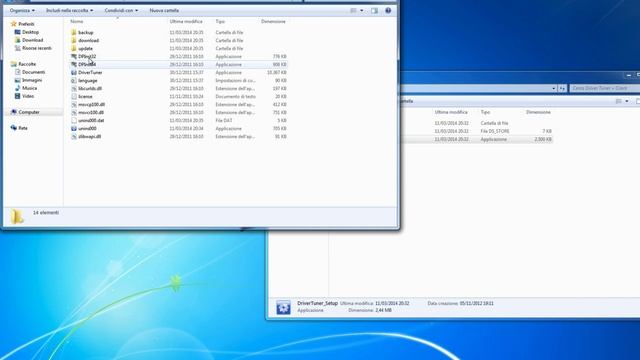Sort front window by Dimensione column
This screenshot has width=640, height=360.
(273, 21)
